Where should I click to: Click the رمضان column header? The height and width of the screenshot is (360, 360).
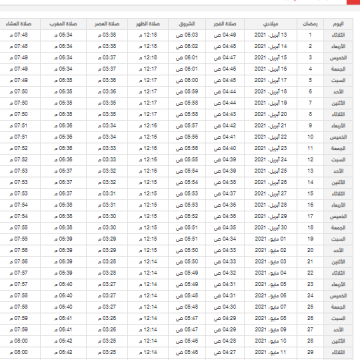310,24
